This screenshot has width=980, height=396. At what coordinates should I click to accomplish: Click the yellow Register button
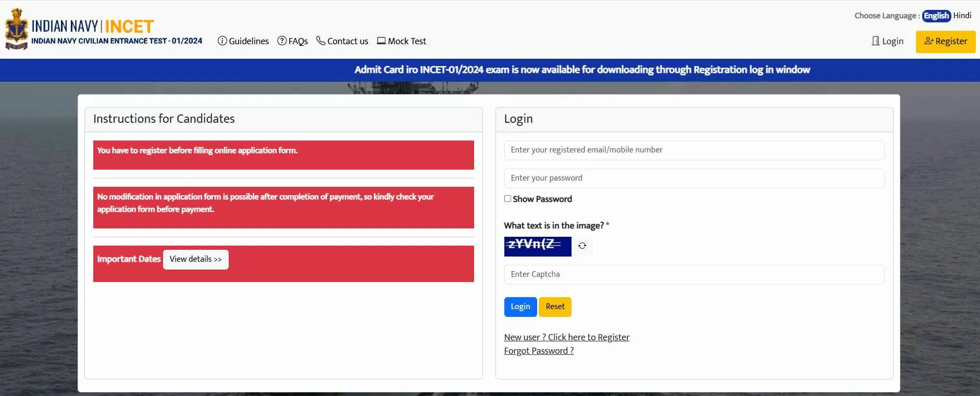946,42
